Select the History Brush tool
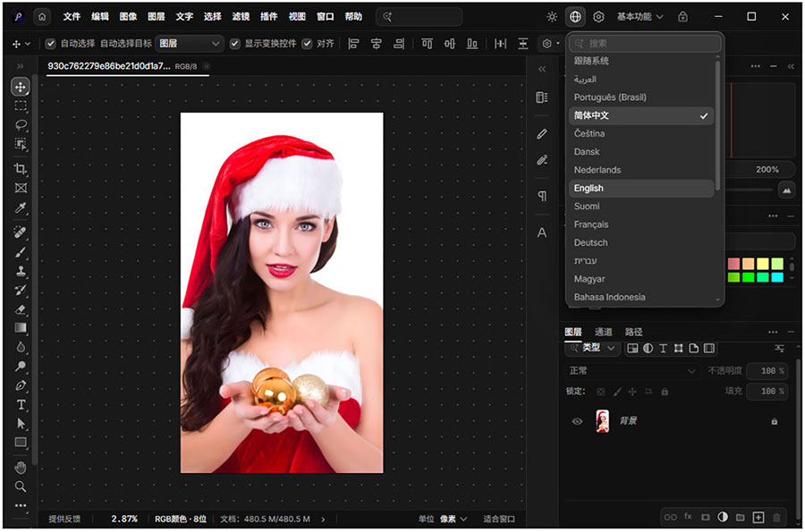The image size is (805, 532). coord(21,290)
